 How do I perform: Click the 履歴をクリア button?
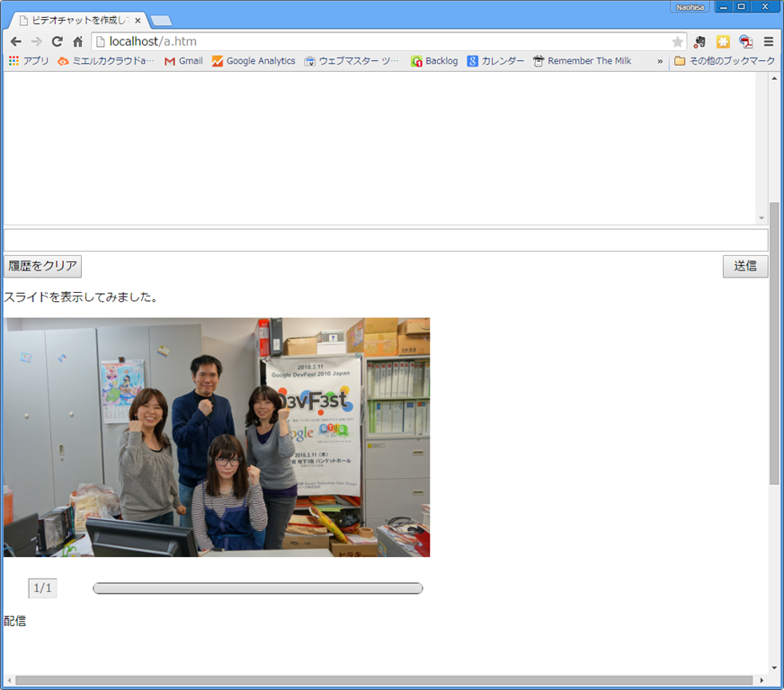point(42,266)
